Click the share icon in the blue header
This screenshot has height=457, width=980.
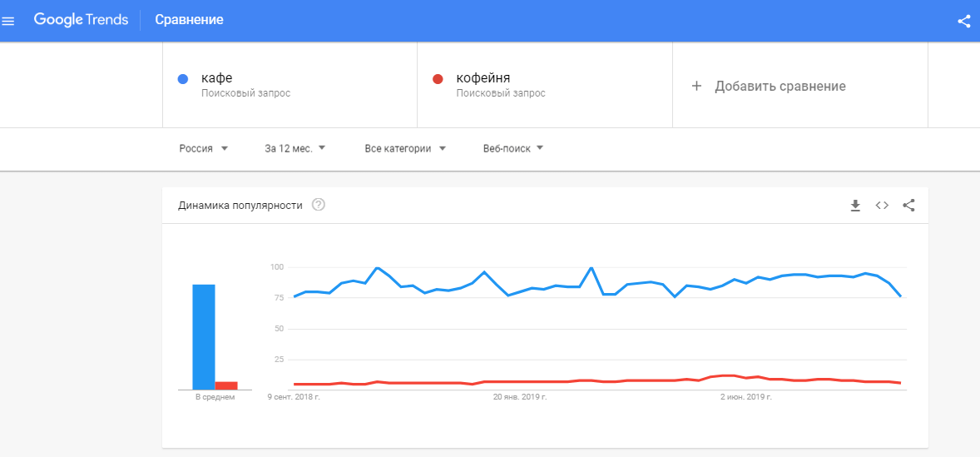[x=964, y=21]
